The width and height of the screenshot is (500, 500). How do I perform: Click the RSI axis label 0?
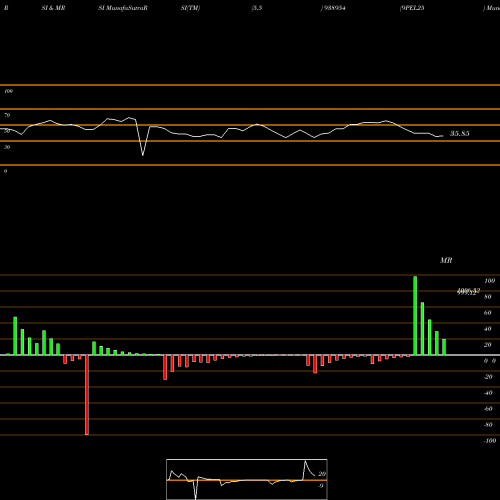pos(5,171)
